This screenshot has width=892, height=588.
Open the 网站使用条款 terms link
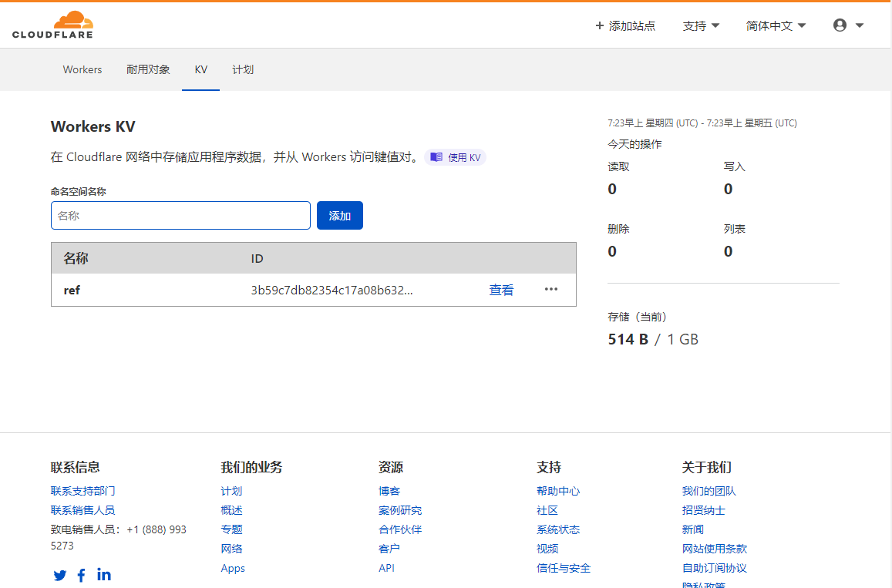click(x=715, y=549)
